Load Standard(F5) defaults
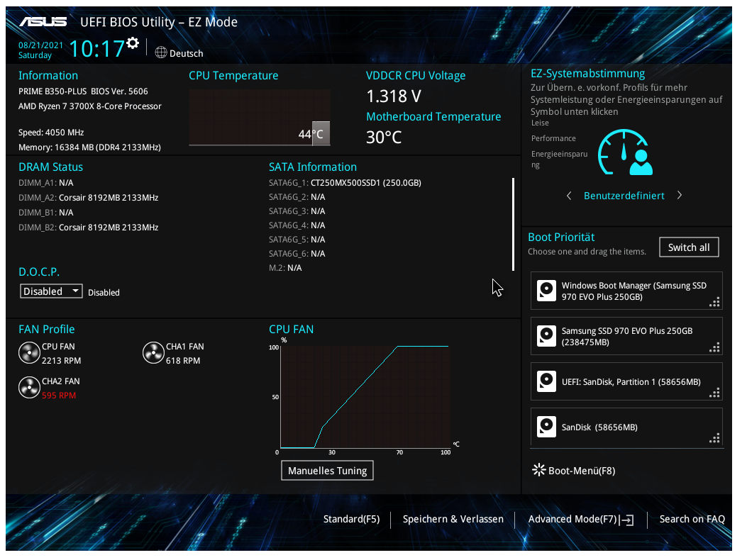This screenshot has width=747, height=560. [x=352, y=519]
